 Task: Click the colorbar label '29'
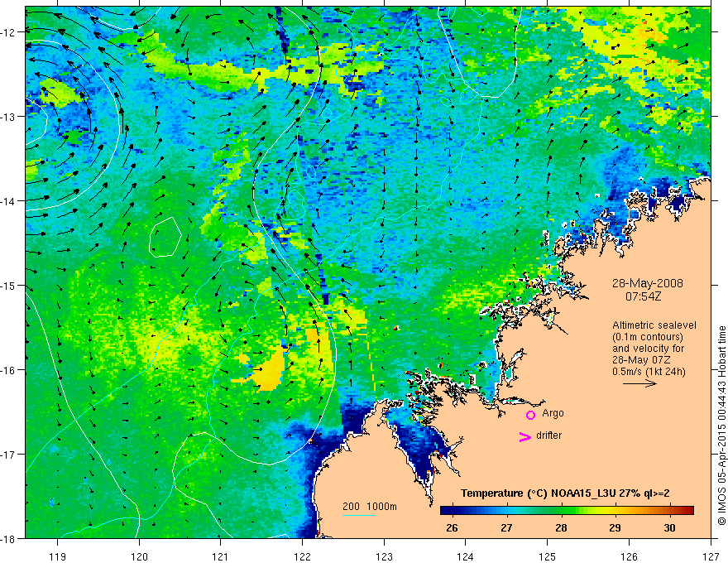tap(615, 527)
